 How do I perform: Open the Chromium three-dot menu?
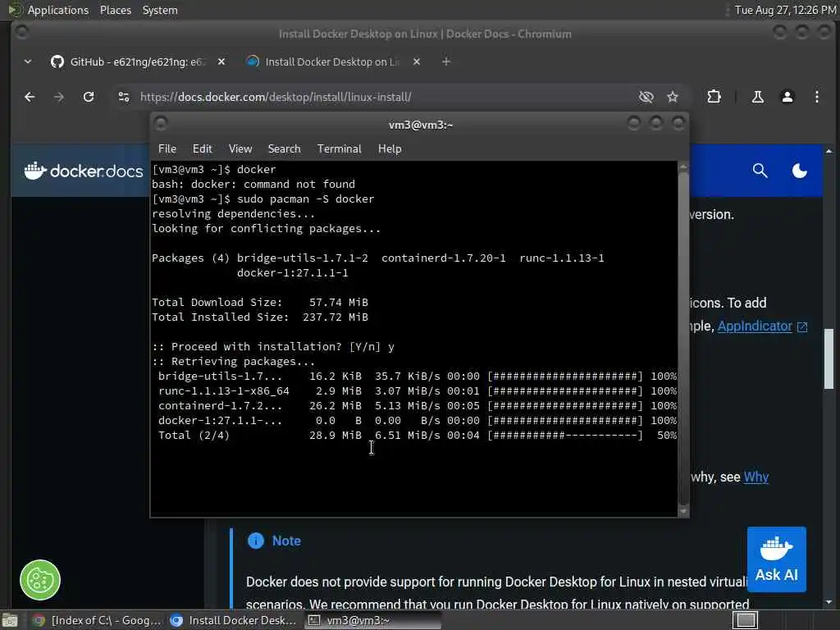coord(816,97)
